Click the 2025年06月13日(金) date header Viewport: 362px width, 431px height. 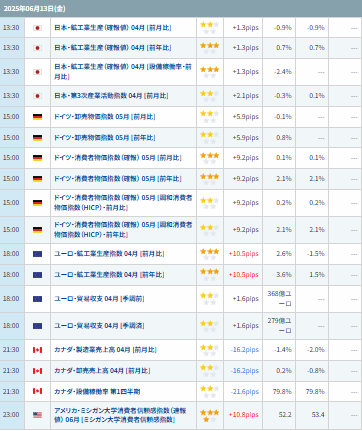click(x=34, y=9)
